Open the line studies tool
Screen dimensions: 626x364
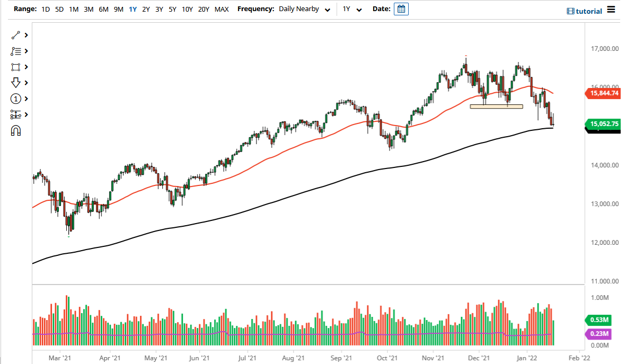click(16, 51)
